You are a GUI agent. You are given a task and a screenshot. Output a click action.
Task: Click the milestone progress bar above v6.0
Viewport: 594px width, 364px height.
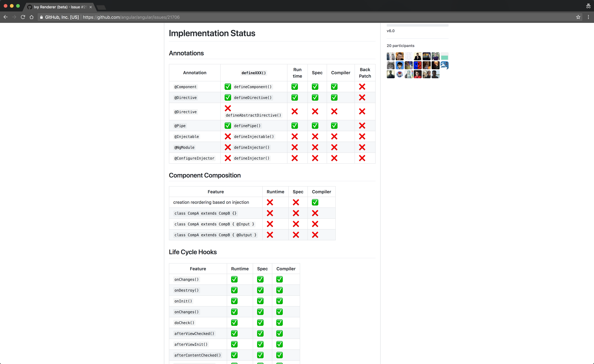418,25
